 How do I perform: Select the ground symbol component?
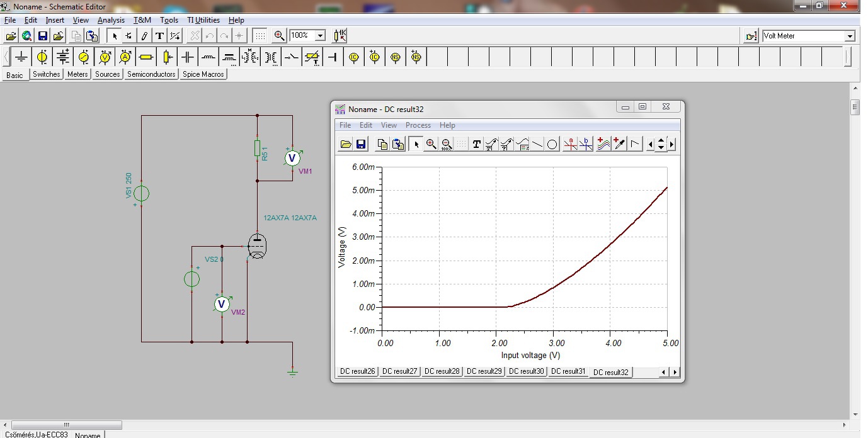(21, 57)
